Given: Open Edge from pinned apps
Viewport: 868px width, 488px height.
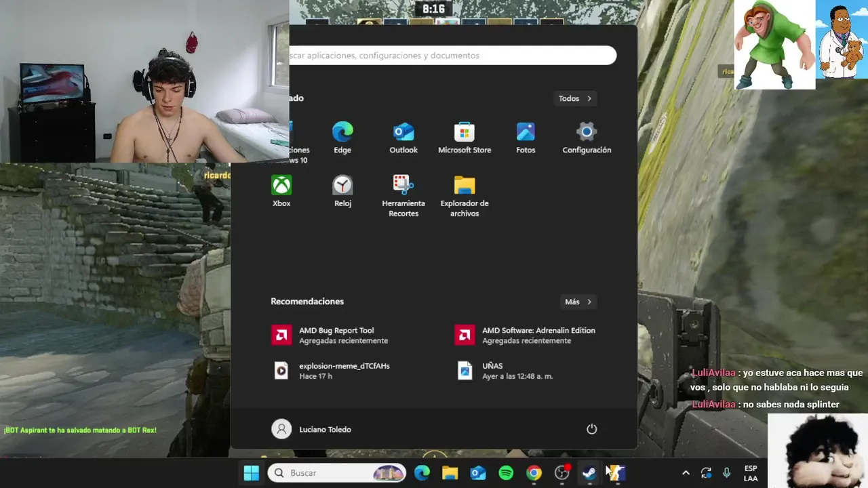Looking at the screenshot, I should (342, 138).
